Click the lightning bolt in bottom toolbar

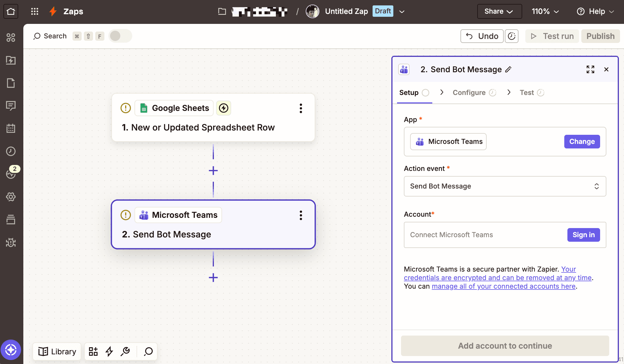109,351
